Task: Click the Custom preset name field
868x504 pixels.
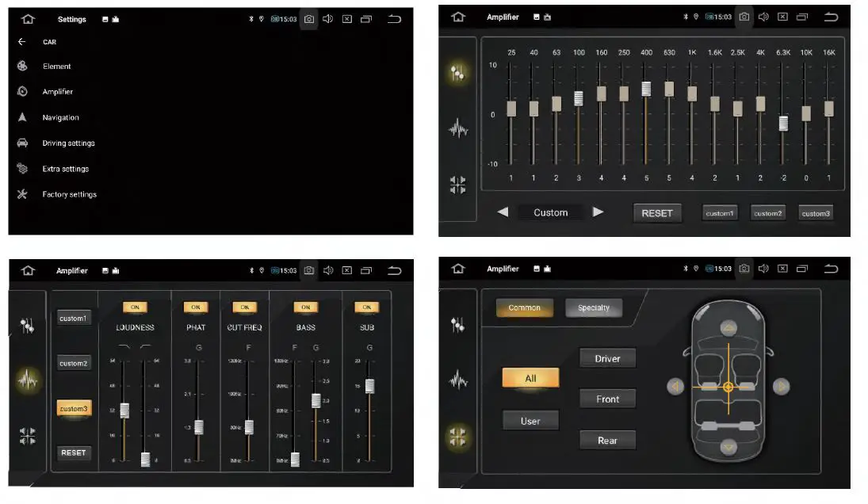Action: point(551,213)
